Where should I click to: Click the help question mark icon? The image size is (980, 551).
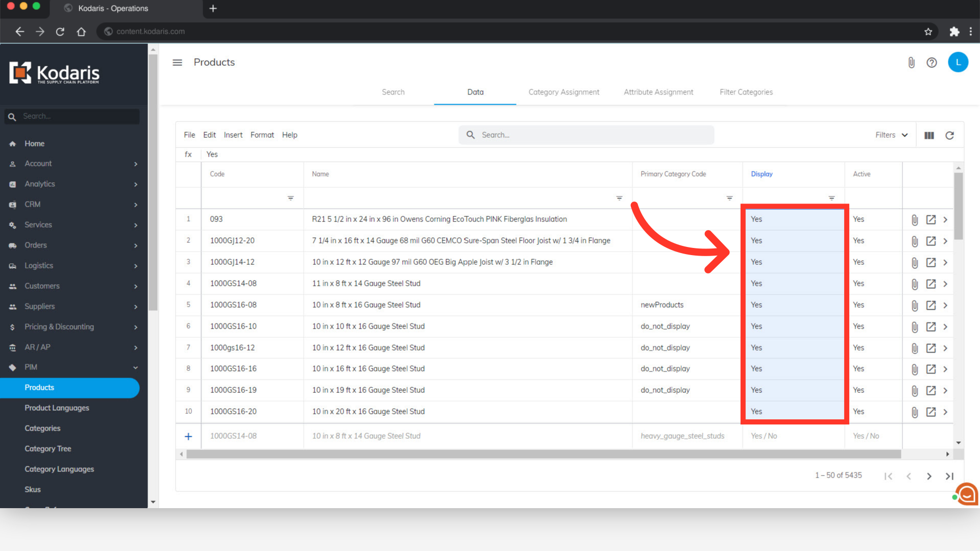click(x=932, y=62)
